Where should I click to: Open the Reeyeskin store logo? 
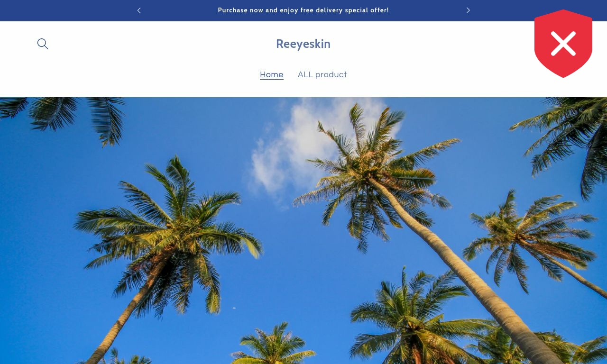(x=303, y=44)
